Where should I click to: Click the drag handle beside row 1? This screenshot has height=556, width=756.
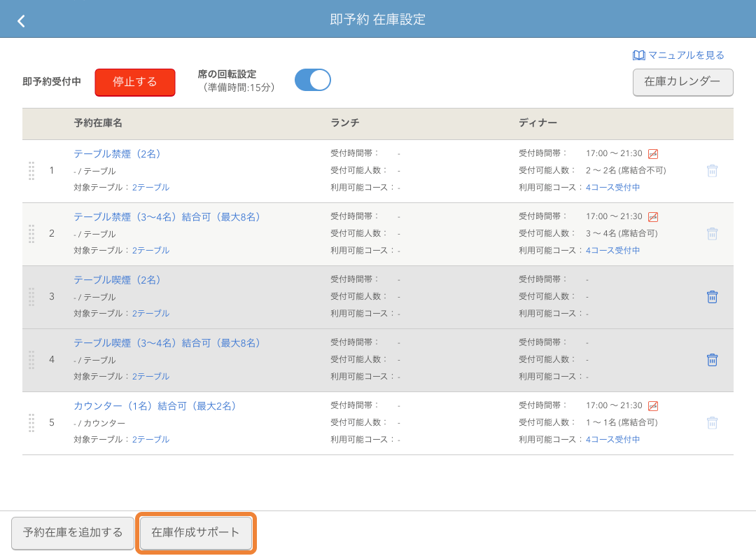pos(31,171)
